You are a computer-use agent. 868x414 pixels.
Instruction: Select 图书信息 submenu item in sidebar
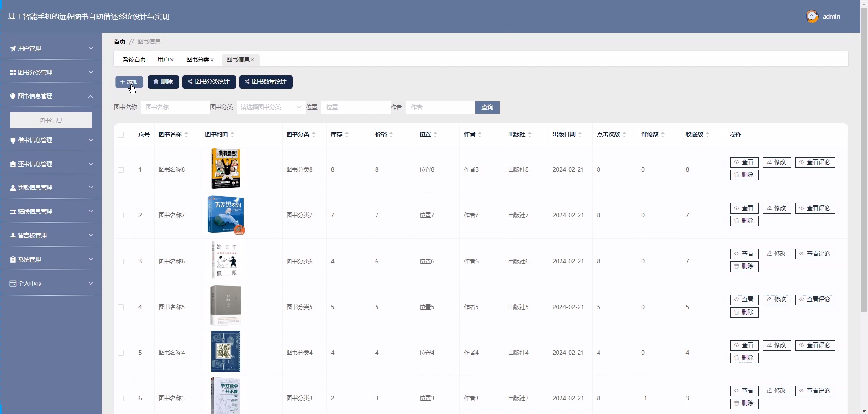click(51, 120)
